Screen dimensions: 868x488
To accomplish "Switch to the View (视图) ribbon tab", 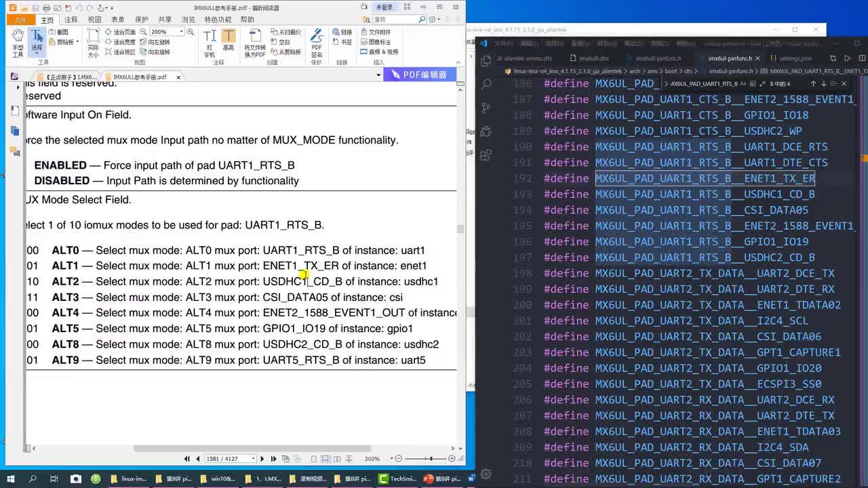I will 94,20.
